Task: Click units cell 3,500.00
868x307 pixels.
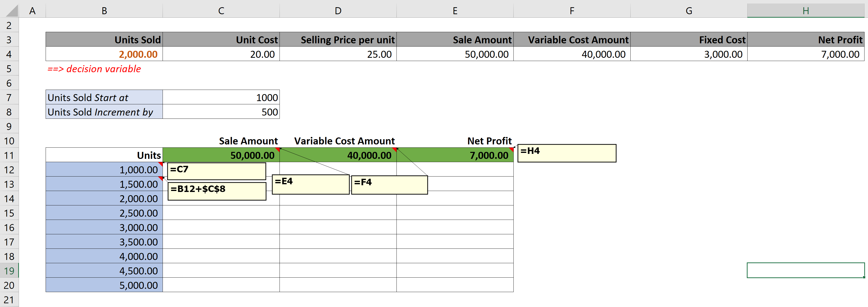Action: [104, 242]
